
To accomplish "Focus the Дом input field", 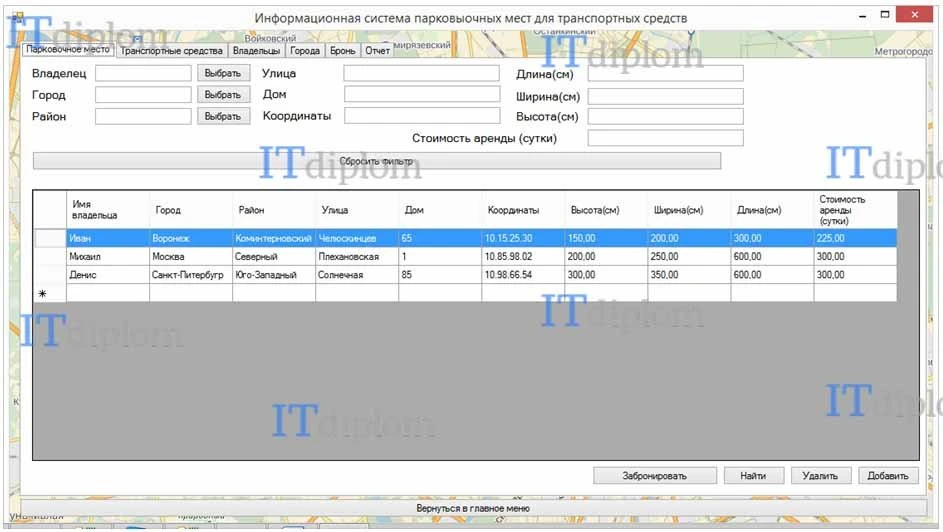I will pos(422,94).
